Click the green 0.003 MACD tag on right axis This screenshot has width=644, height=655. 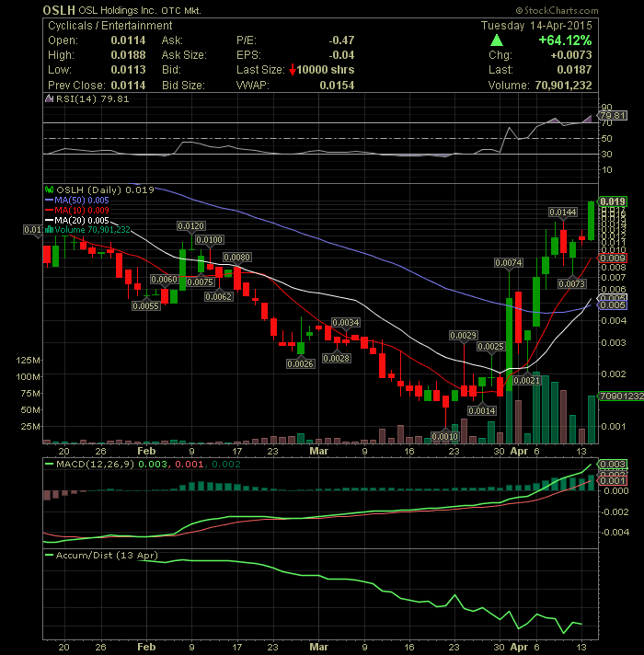coord(613,464)
